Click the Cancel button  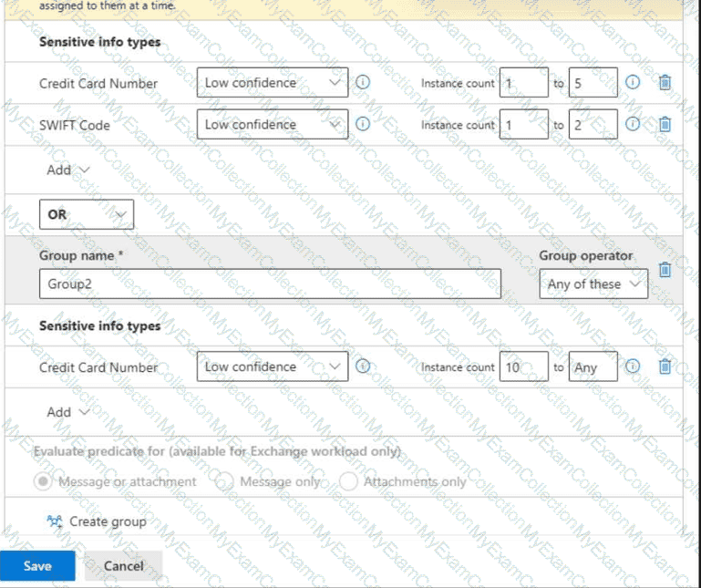coord(123,566)
